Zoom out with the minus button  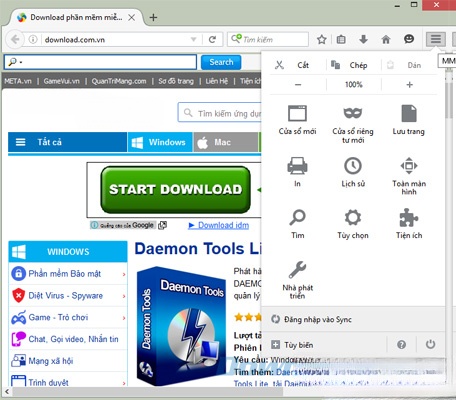298,85
